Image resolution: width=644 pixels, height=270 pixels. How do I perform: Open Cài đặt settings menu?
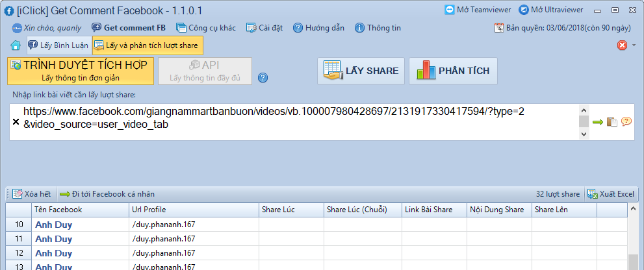tap(264, 28)
